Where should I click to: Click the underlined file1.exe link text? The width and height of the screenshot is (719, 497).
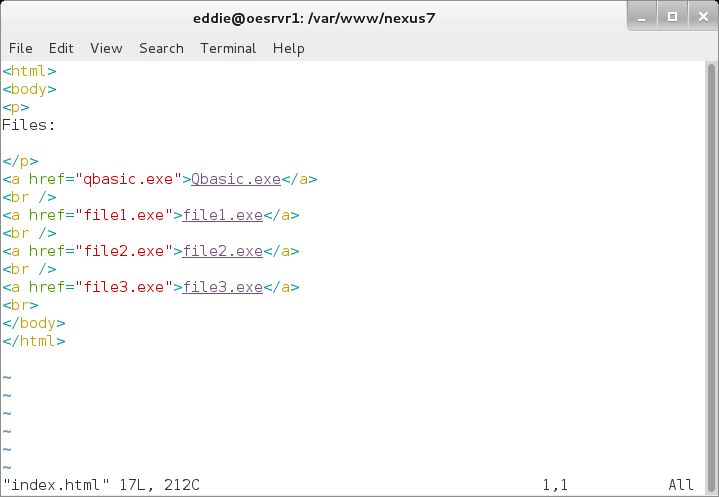tap(222, 215)
